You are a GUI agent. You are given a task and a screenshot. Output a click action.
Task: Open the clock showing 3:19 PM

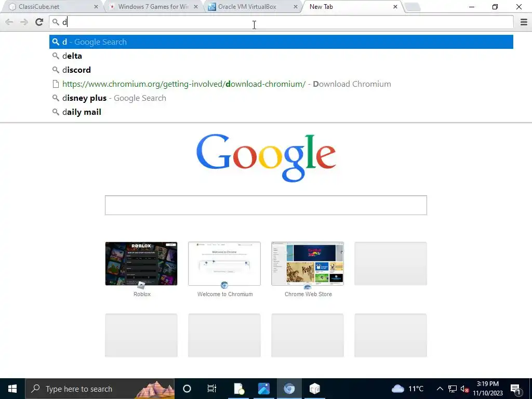coord(488,389)
